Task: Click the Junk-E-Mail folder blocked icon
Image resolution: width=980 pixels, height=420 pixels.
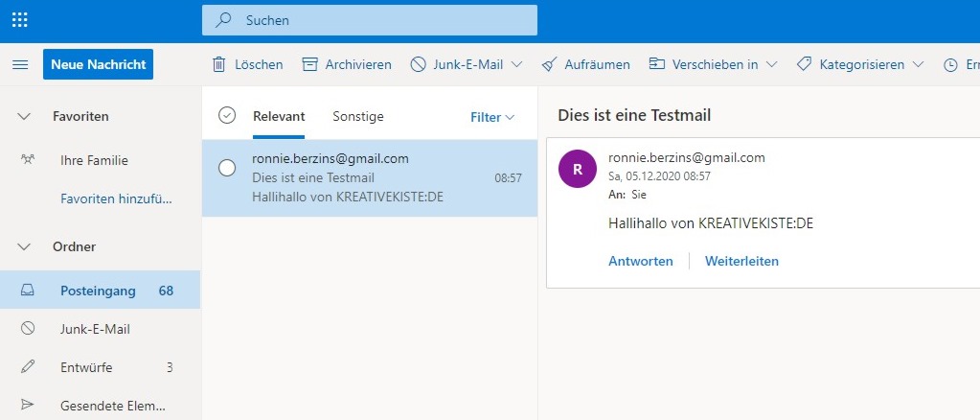Action: point(28,328)
